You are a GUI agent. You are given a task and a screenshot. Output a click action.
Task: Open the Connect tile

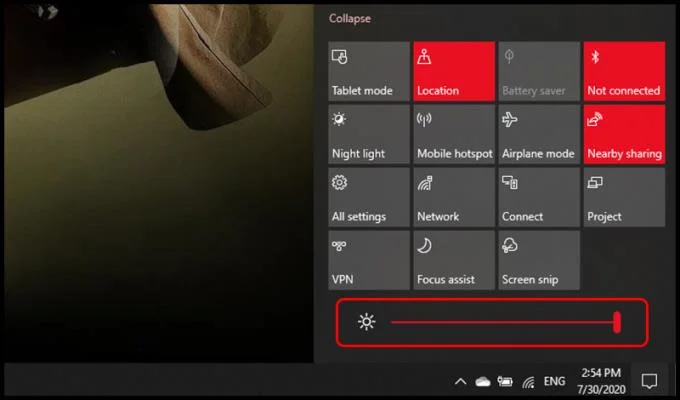point(539,197)
